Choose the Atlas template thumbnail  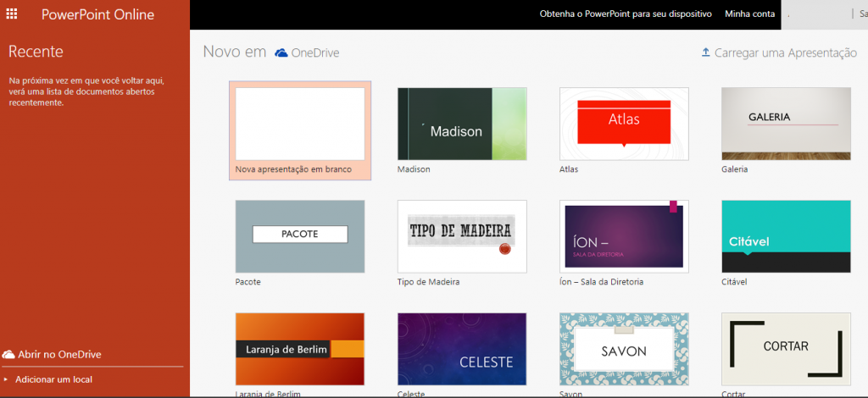(624, 124)
